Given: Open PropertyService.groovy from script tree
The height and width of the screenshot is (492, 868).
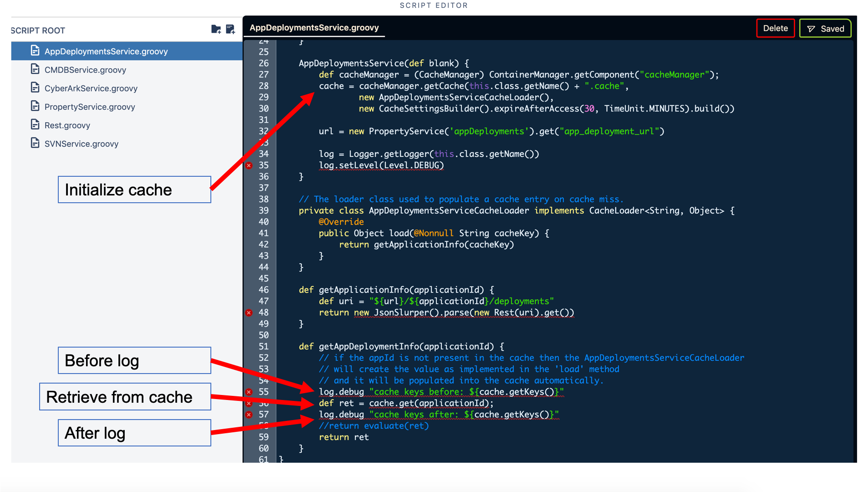Looking at the screenshot, I should point(90,107).
